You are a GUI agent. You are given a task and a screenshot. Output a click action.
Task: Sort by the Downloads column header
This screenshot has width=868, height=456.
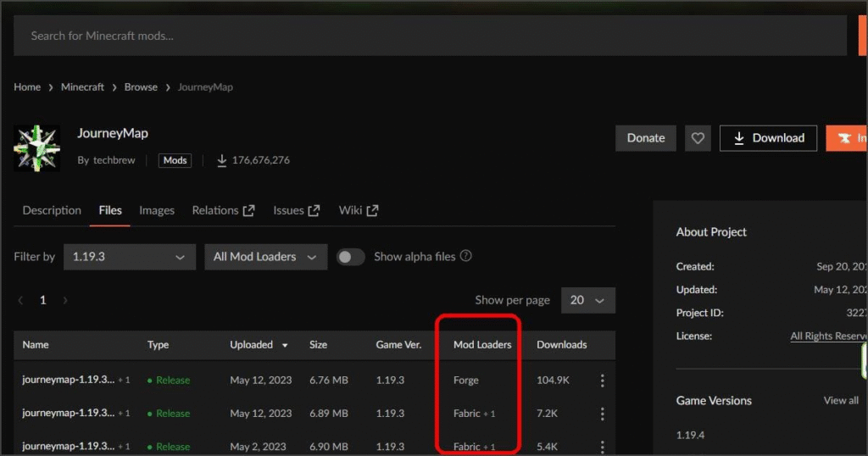[561, 345]
